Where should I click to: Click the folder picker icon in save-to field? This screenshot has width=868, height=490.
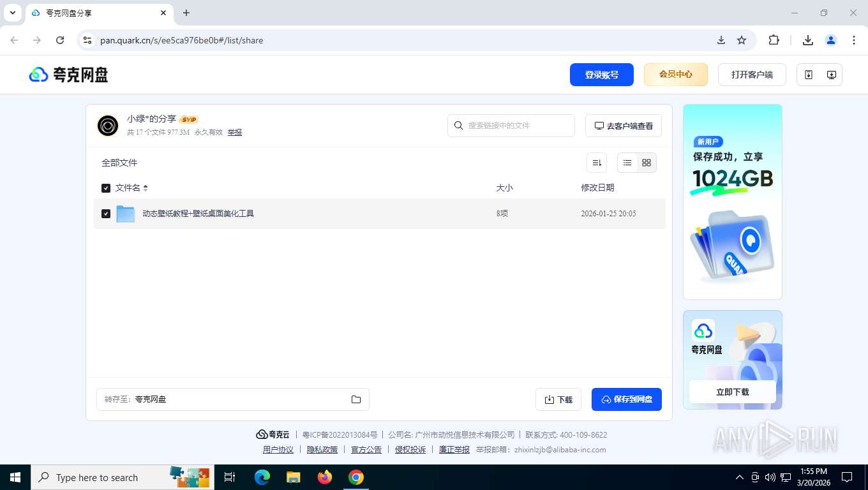click(356, 399)
